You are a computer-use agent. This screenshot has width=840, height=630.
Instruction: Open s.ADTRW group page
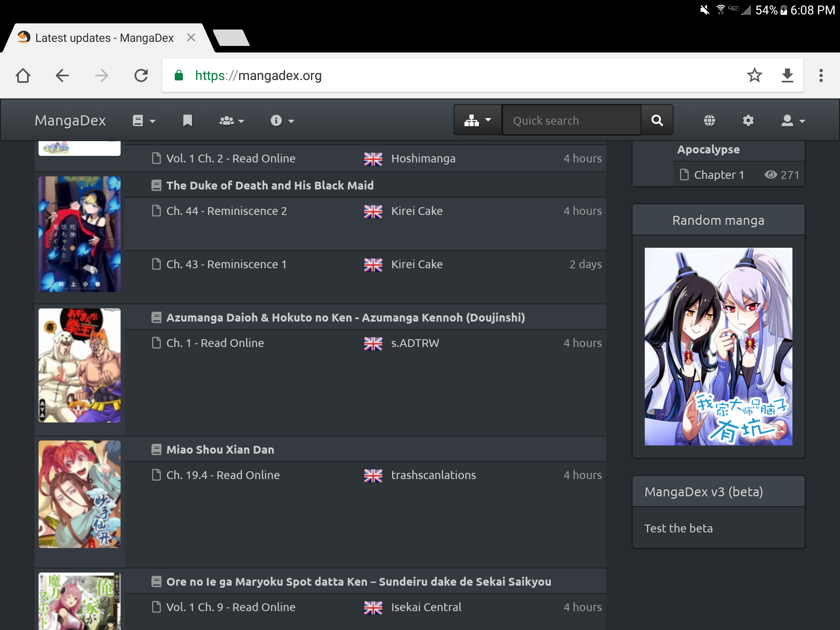point(415,343)
